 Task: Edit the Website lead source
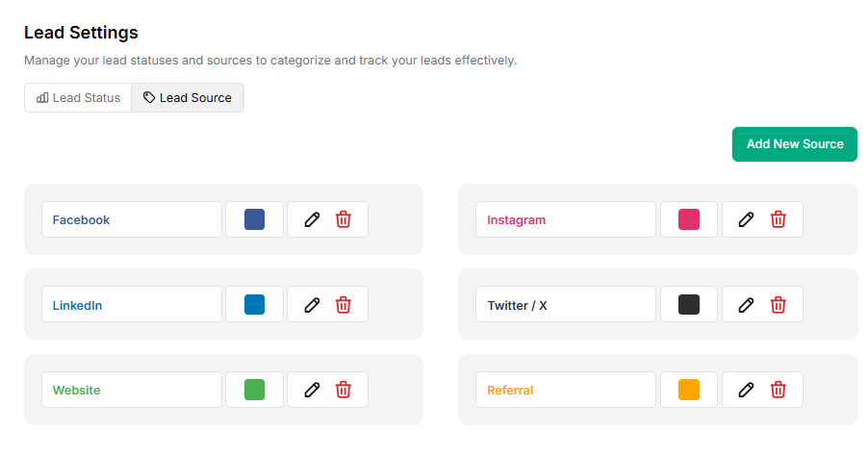tap(312, 390)
